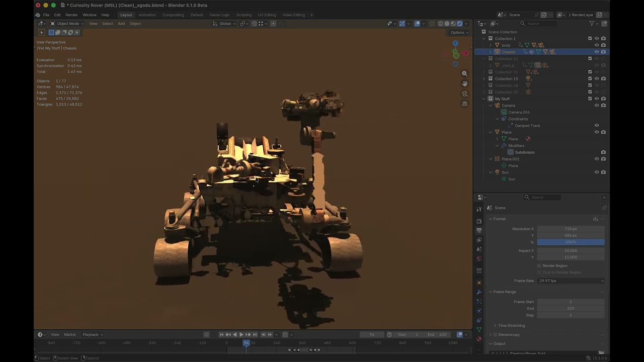Open format presets icon

tap(596, 219)
